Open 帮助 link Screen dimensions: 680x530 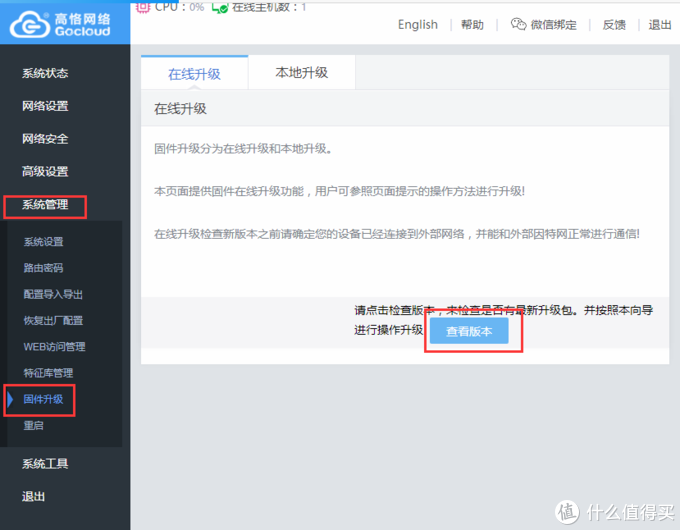[x=472, y=25]
